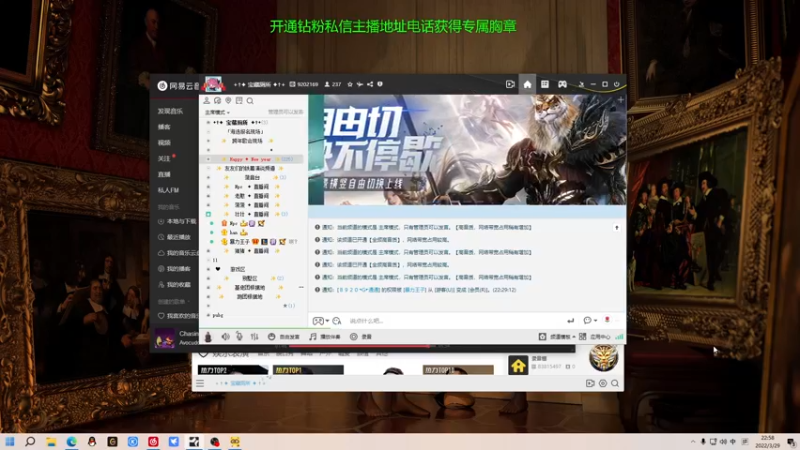Show hidden icons chevron in system tray

point(692,442)
